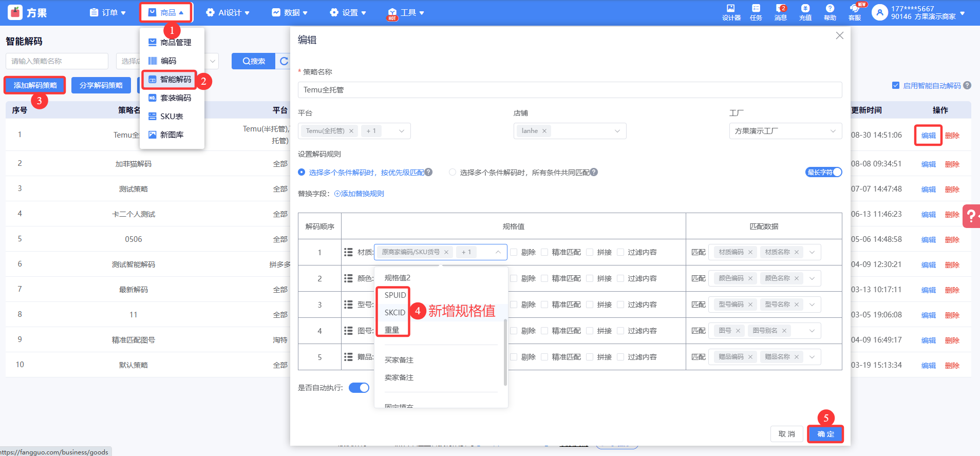Toggle 启用智能自动解码 checkbox
Screen dimensions: 980x456
point(896,86)
